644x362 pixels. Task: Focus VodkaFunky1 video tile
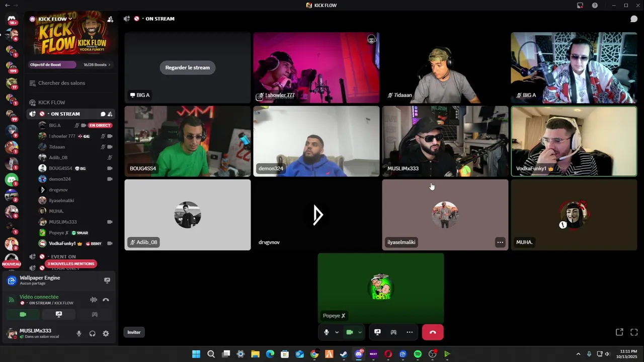(x=574, y=141)
